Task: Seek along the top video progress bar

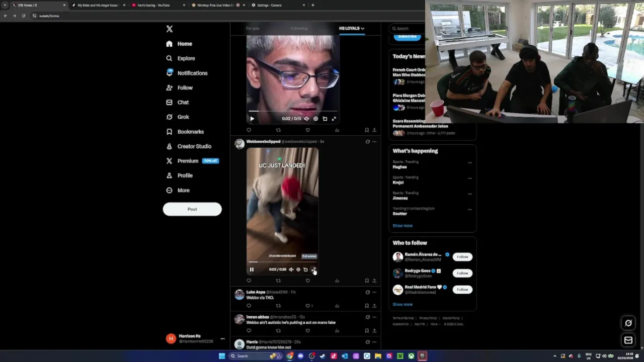Action: click(x=292, y=111)
